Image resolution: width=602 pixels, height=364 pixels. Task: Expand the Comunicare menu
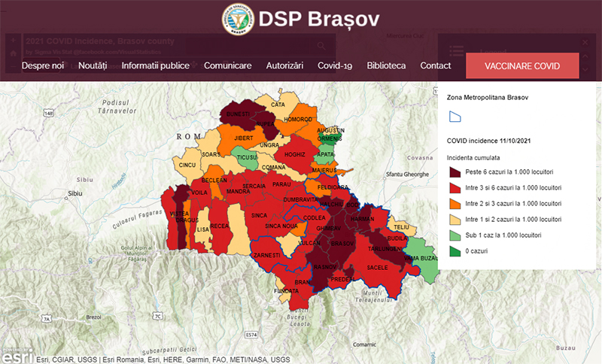click(227, 65)
